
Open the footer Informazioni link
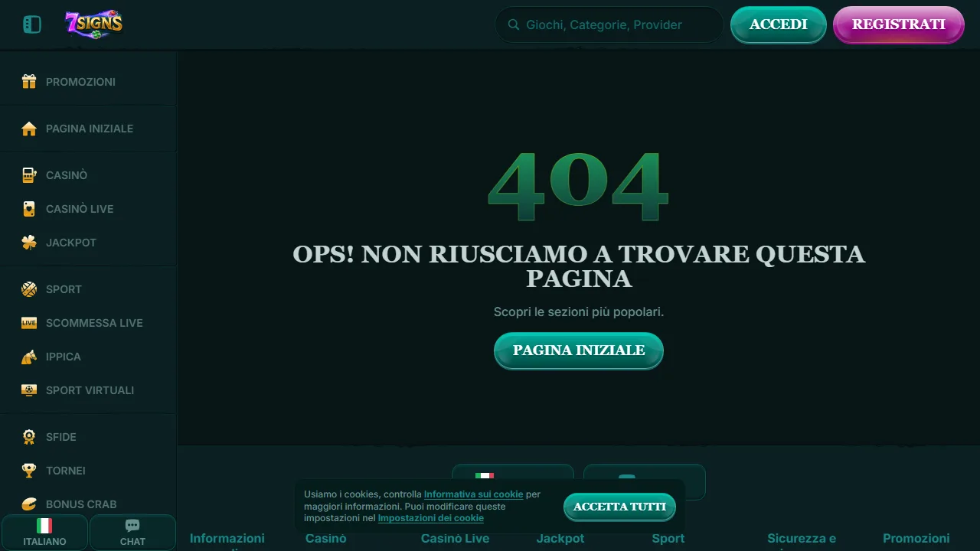pyautogui.click(x=227, y=539)
